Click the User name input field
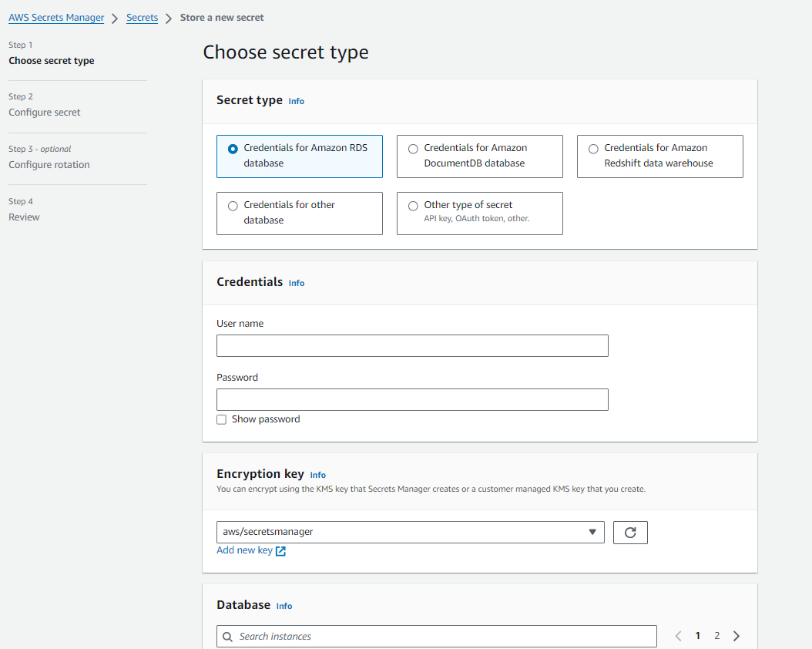This screenshot has width=812, height=649. tap(412, 346)
